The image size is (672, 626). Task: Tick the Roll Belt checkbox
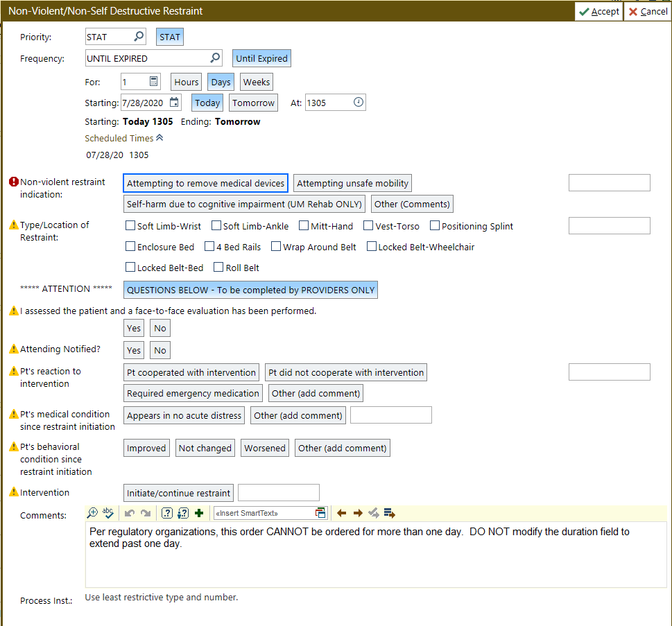(x=218, y=268)
